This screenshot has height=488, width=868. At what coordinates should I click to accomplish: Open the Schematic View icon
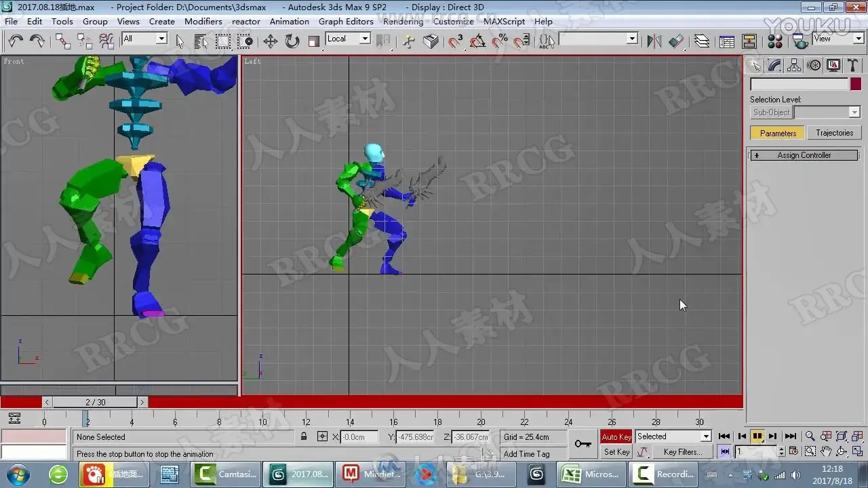[749, 41]
